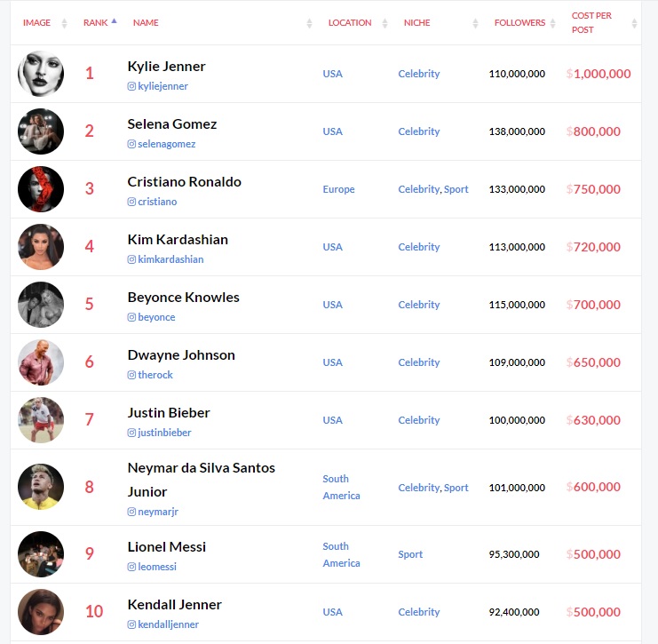The width and height of the screenshot is (658, 644).
Task: Click Kylie Jenner's profile thumbnail
Action: pyautogui.click(x=41, y=74)
